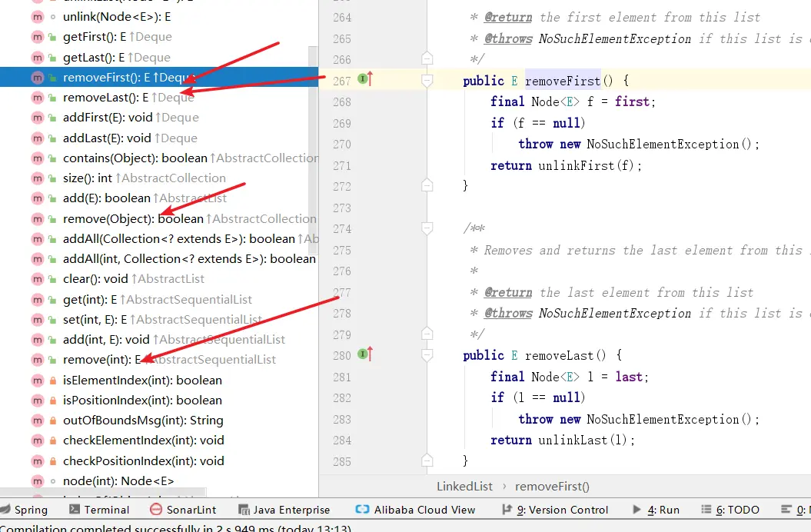
Task: Select checkPositionIndex(int) method row
Action: point(159,461)
